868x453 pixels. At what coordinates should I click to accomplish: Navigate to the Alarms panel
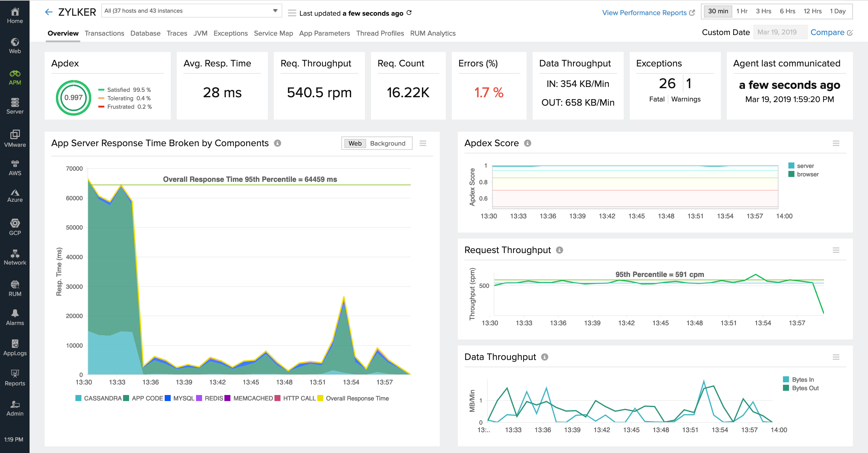(x=15, y=316)
